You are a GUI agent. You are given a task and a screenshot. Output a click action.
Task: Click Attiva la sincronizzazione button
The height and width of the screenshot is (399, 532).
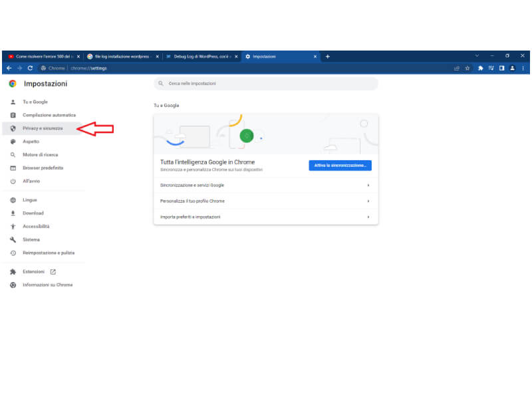(340, 166)
